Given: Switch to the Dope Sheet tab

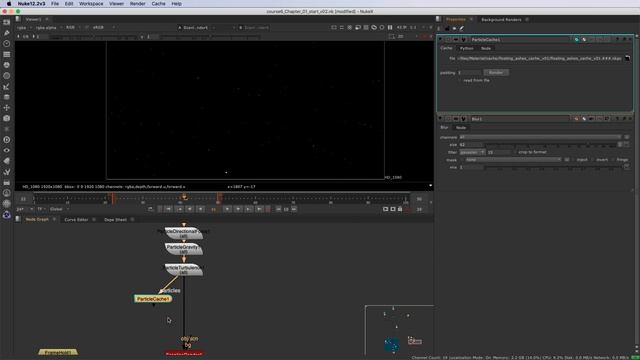Looking at the screenshot, I should tap(116, 220).
